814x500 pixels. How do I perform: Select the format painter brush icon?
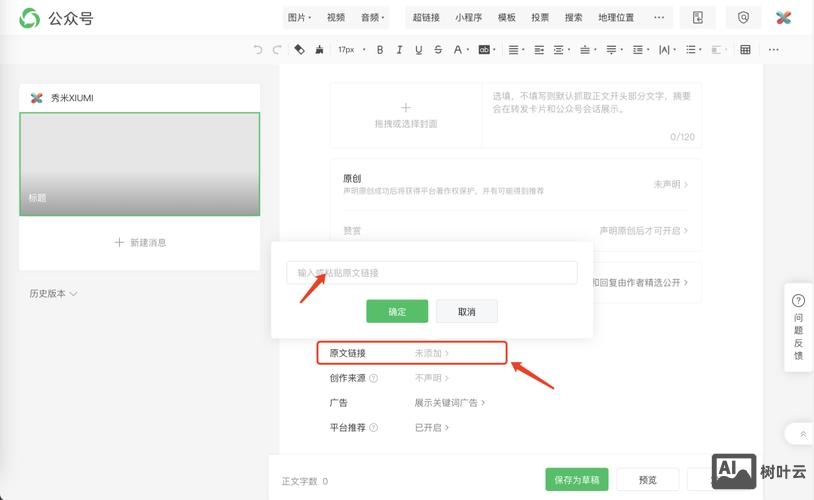click(x=319, y=49)
